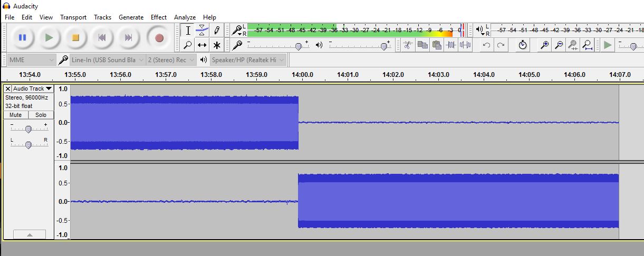Click the 14:00.0 mark on timeline ruler
This screenshot has height=256, width=644.
click(x=302, y=75)
